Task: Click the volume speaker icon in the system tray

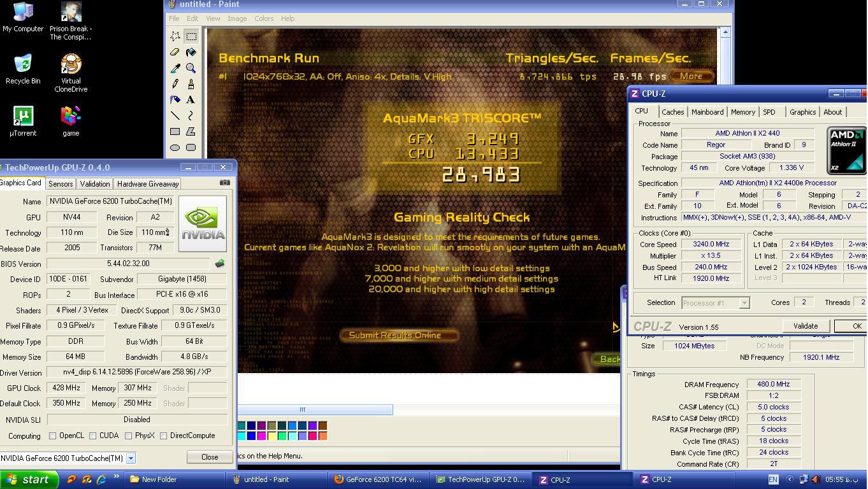Action: pyautogui.click(x=817, y=479)
